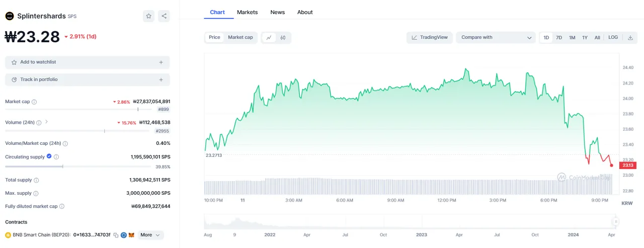Click the ₩69,849,327,644 fully diluted value
Image resolution: width=644 pixels, height=248 pixels.
[x=150, y=206]
